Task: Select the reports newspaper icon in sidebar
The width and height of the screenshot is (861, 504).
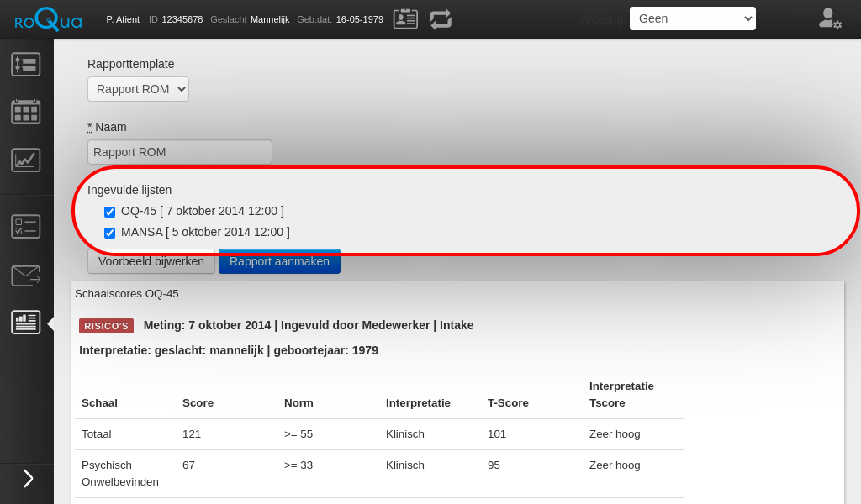Action: pos(25,323)
